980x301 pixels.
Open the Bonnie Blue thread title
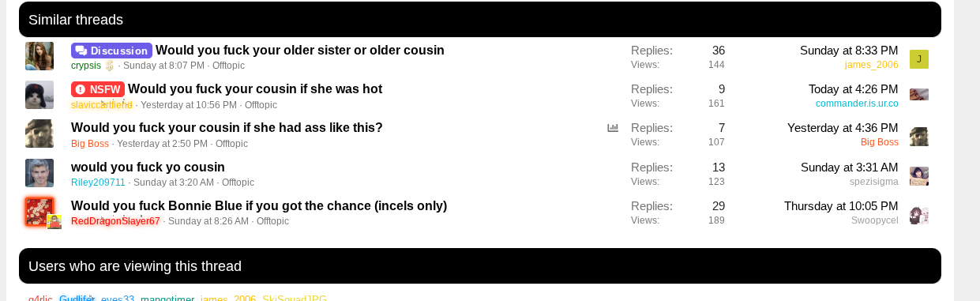[x=259, y=205]
